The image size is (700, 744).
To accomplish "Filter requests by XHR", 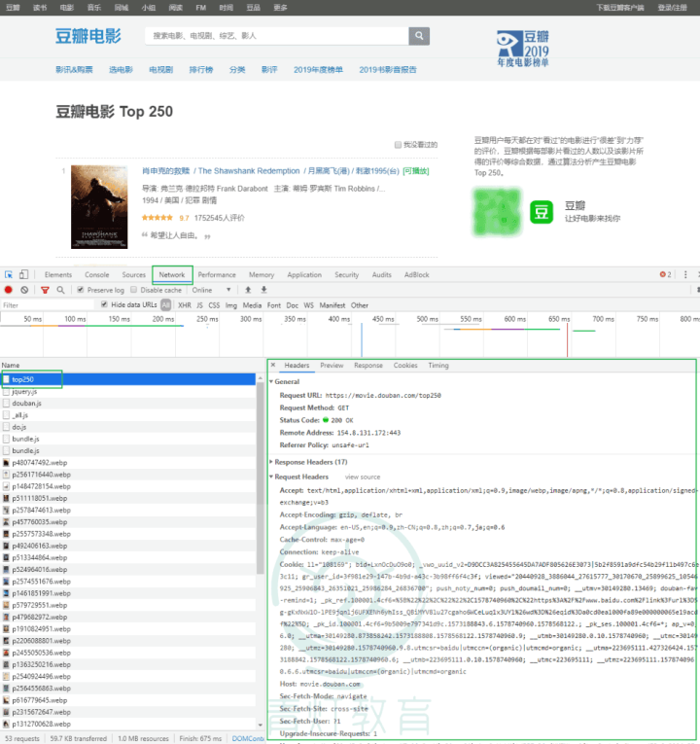I will click(x=185, y=305).
